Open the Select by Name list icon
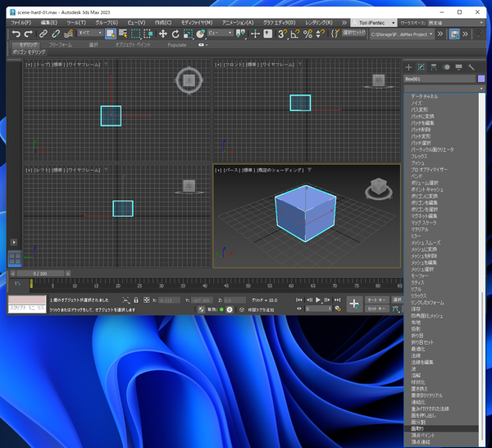492x448 pixels. (x=123, y=34)
